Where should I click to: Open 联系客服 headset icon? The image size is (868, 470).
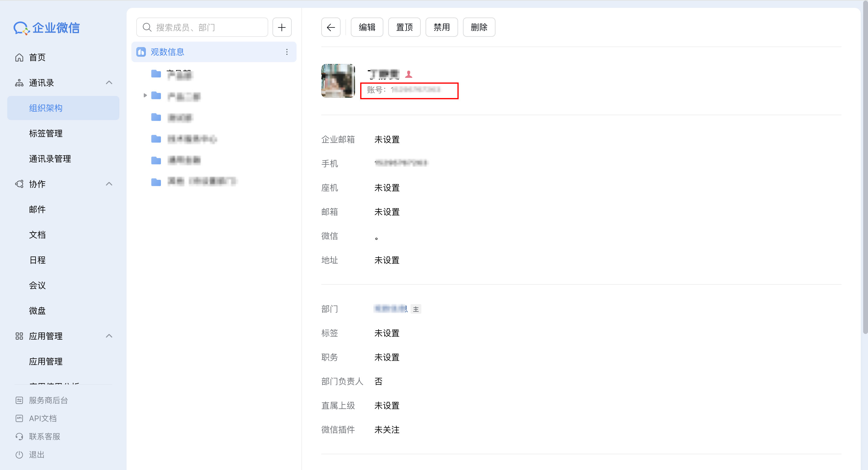[19, 436]
